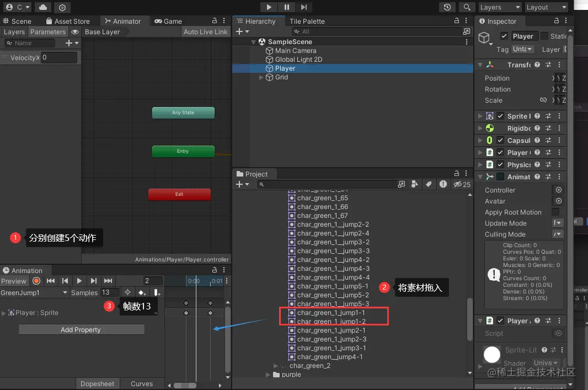Switch to the Asset Store tab
Viewport: 588px width, 390px height.
[x=68, y=22]
